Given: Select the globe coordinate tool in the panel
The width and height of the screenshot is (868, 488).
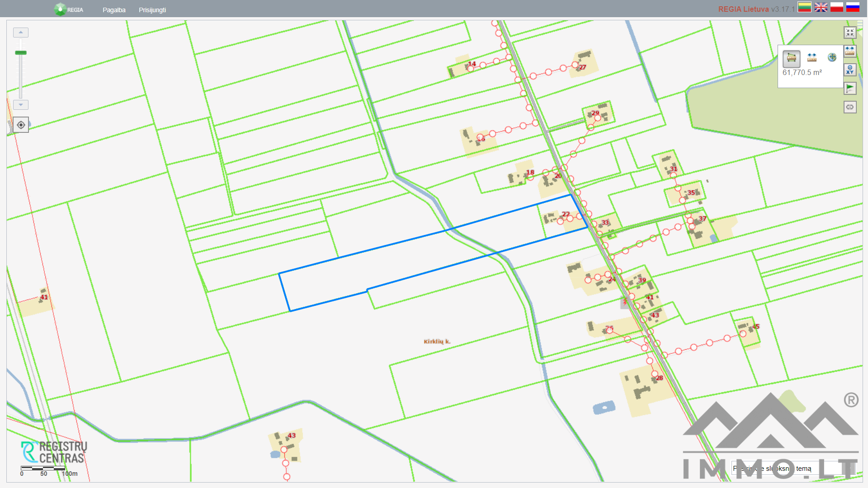Looking at the screenshot, I should pyautogui.click(x=832, y=57).
